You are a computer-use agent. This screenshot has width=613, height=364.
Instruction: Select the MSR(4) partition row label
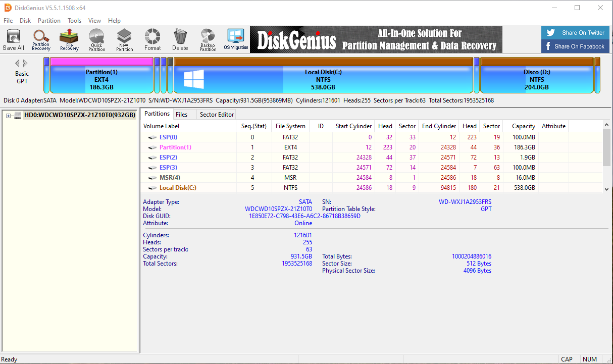point(170,178)
